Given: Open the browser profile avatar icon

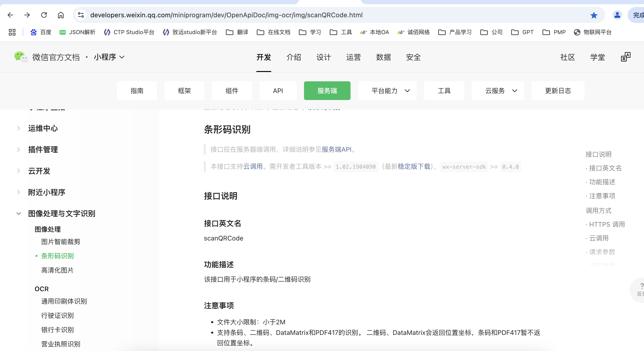Looking at the screenshot, I should pyautogui.click(x=617, y=15).
